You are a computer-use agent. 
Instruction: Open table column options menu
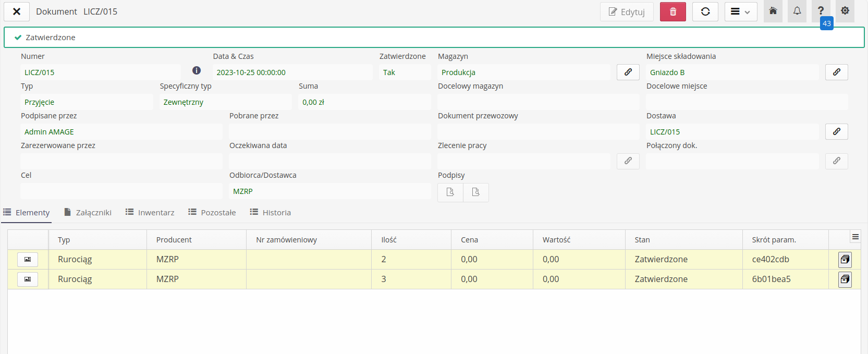[855, 237]
